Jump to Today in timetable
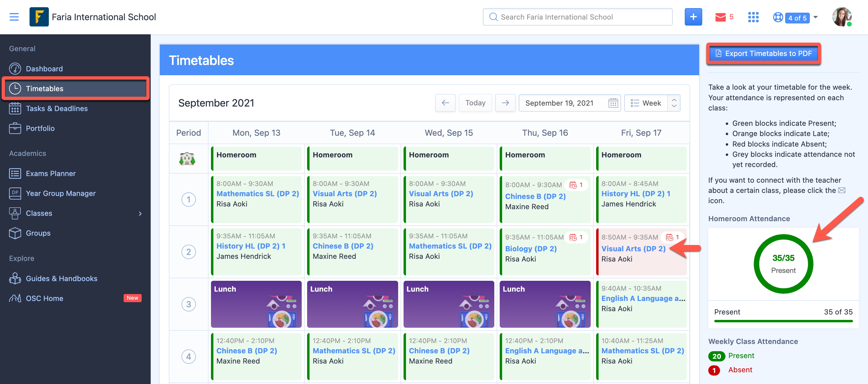The width and height of the screenshot is (868, 384). tap(475, 103)
